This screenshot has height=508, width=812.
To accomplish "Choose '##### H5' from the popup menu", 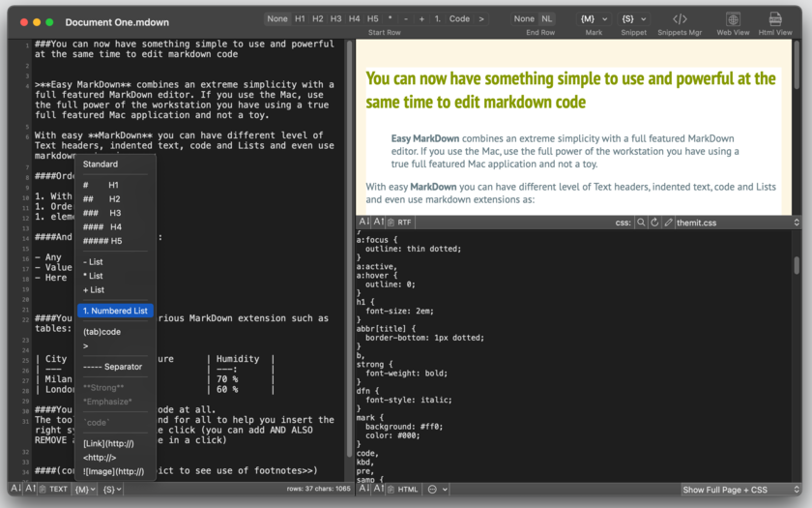I will pyautogui.click(x=115, y=241).
